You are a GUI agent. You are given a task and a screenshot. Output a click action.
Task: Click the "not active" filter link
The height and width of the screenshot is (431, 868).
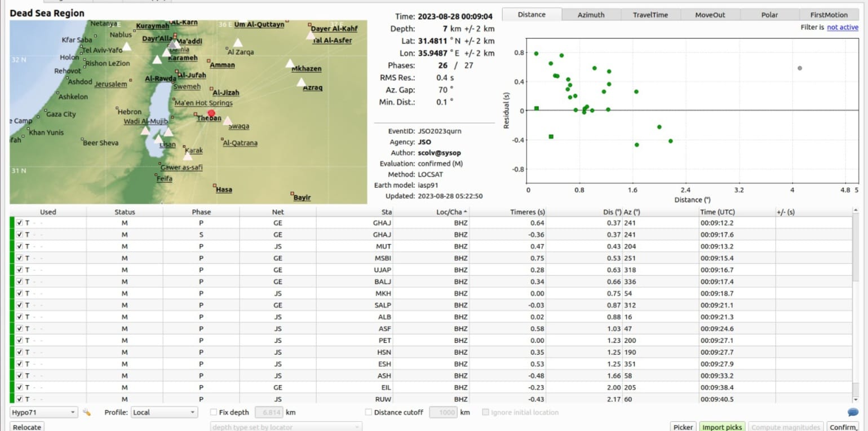843,27
